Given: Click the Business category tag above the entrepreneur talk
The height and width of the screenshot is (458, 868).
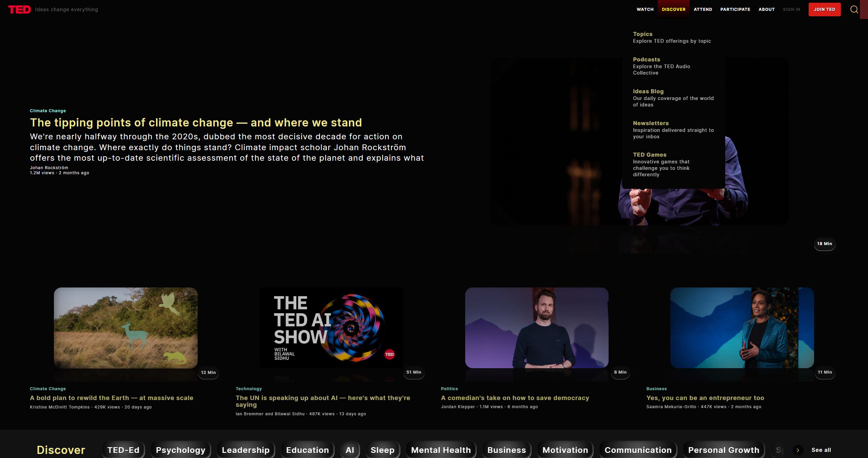Looking at the screenshot, I should [x=656, y=389].
